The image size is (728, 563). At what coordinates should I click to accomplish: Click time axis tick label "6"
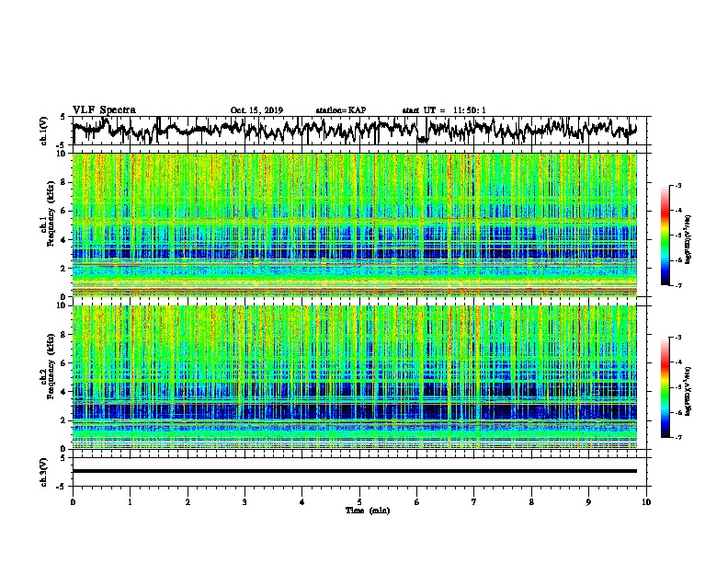coord(417,502)
